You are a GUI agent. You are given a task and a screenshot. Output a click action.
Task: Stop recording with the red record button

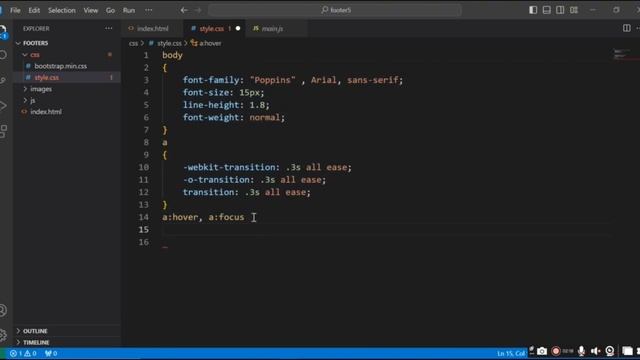pyautogui.click(x=556, y=351)
